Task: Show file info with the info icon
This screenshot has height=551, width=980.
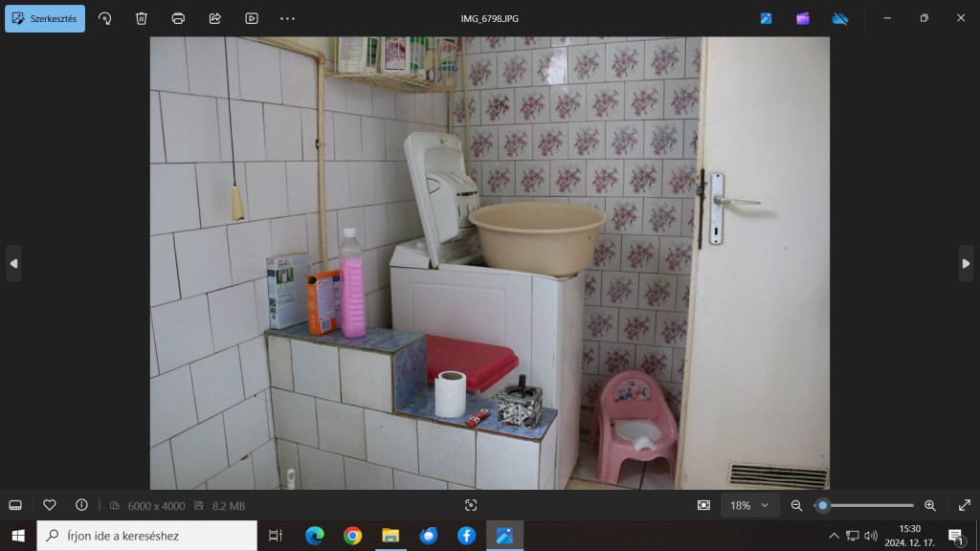Action: [x=81, y=505]
